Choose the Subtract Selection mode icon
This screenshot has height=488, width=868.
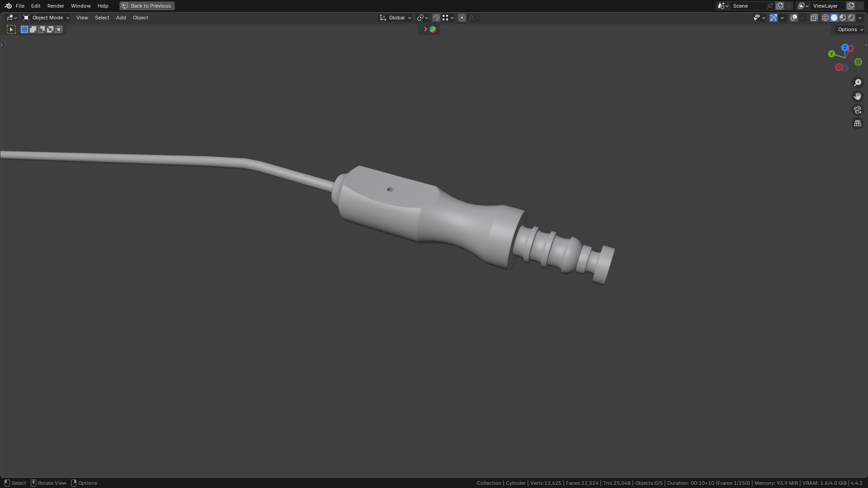[42, 29]
